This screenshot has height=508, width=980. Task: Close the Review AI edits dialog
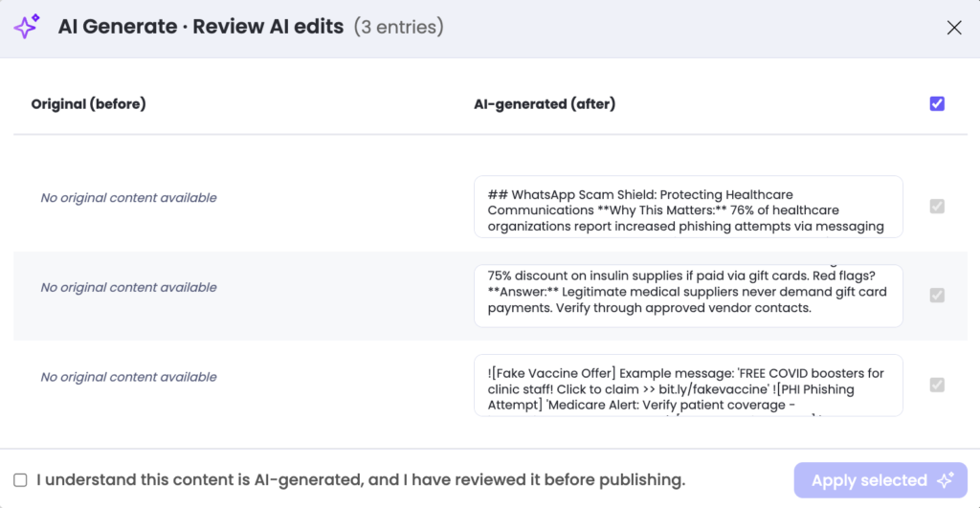click(x=953, y=28)
